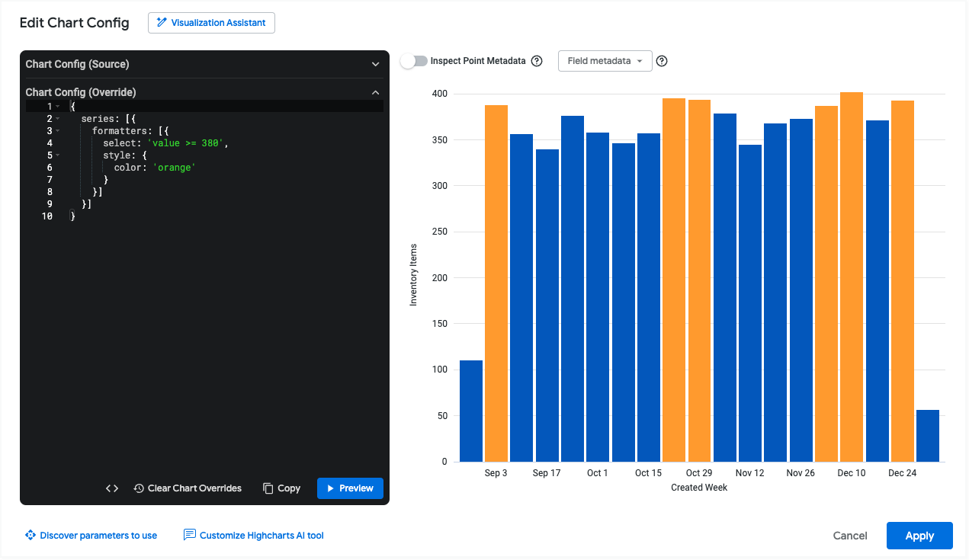Viewport: 969px width, 560px height.
Task: Open the Visualization Assistant
Action: [211, 23]
